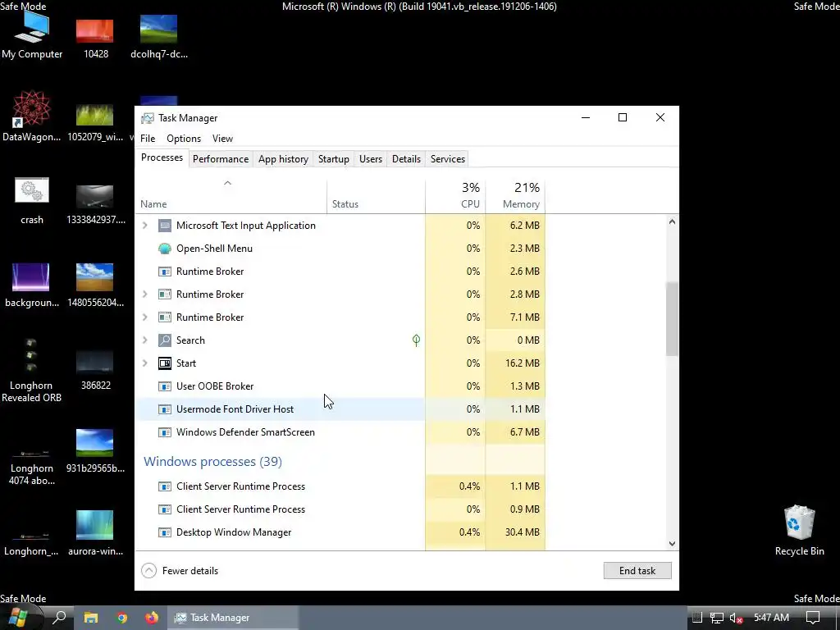Viewport: 840px width, 630px height.
Task: Sort by the Memory column header
Action: [515, 195]
